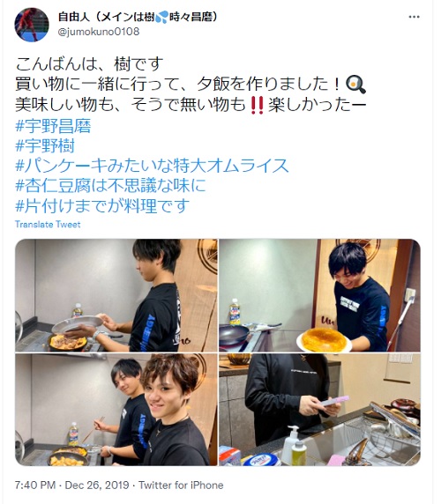Open hashtag #片付けまでが料理です
441x504 pixels.
pyautogui.click(x=102, y=206)
